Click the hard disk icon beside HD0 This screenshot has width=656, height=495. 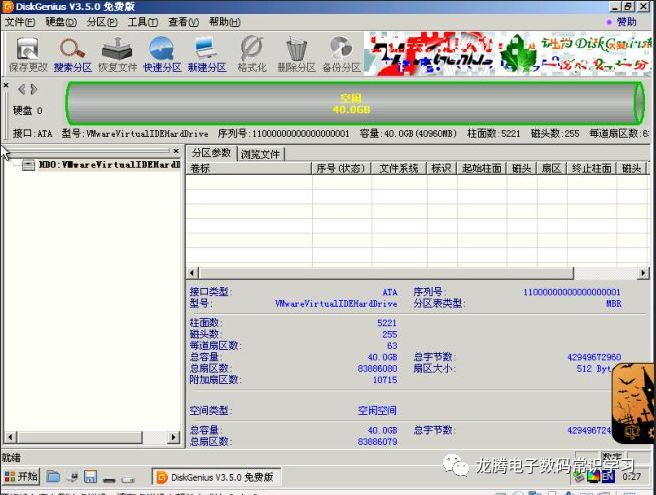coord(28,165)
